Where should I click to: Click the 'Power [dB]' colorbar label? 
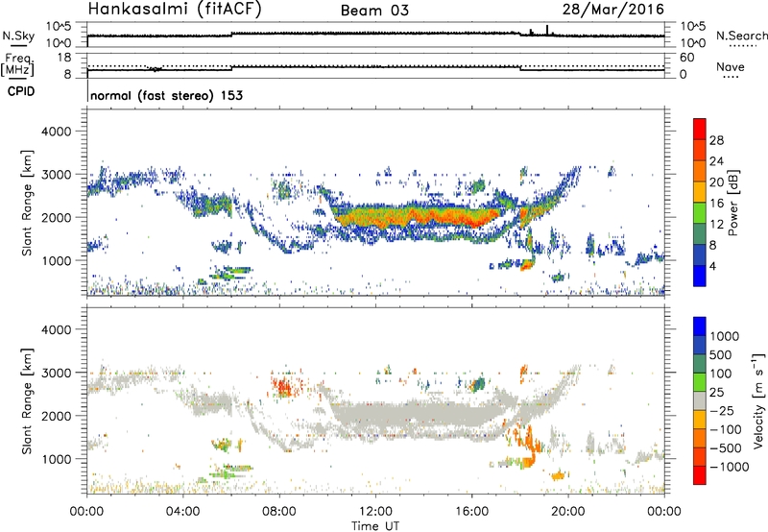733,203
